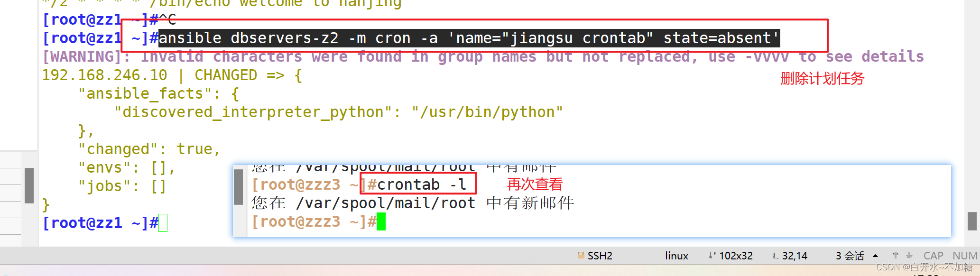The image size is (980, 276).
Task: Click the '32,14' cursor position value
Action: point(795,256)
